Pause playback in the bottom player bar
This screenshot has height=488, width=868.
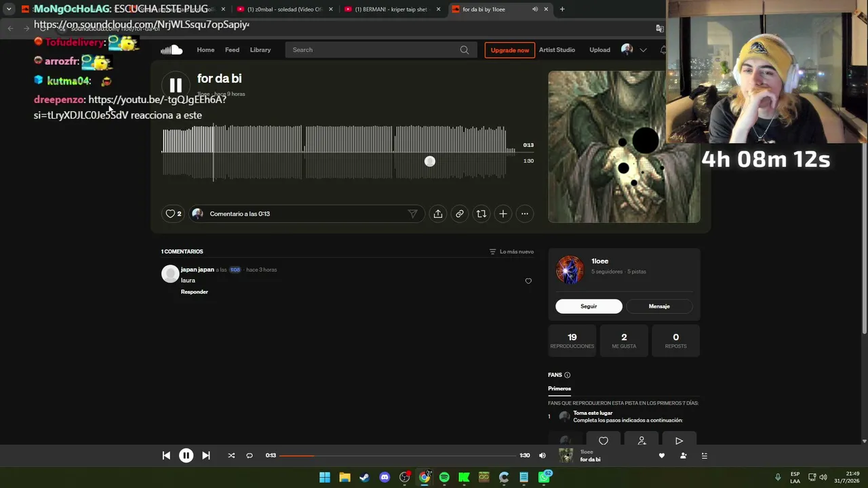pyautogui.click(x=186, y=455)
